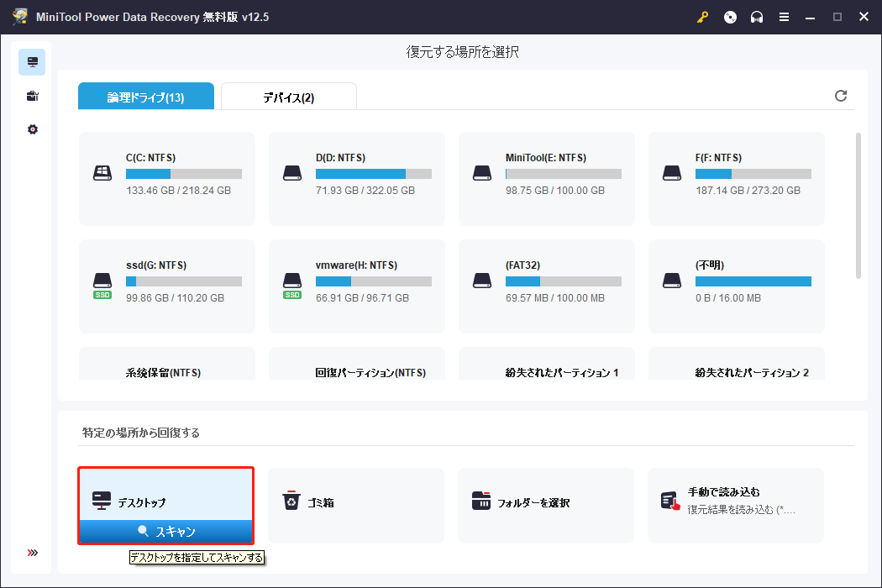Open the toolbox icon in sidebar
Screen dimensions: 882x588
pyautogui.click(x=32, y=96)
